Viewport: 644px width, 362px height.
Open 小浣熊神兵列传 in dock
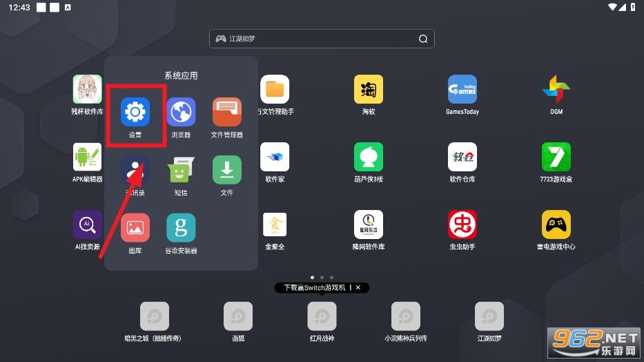406,316
